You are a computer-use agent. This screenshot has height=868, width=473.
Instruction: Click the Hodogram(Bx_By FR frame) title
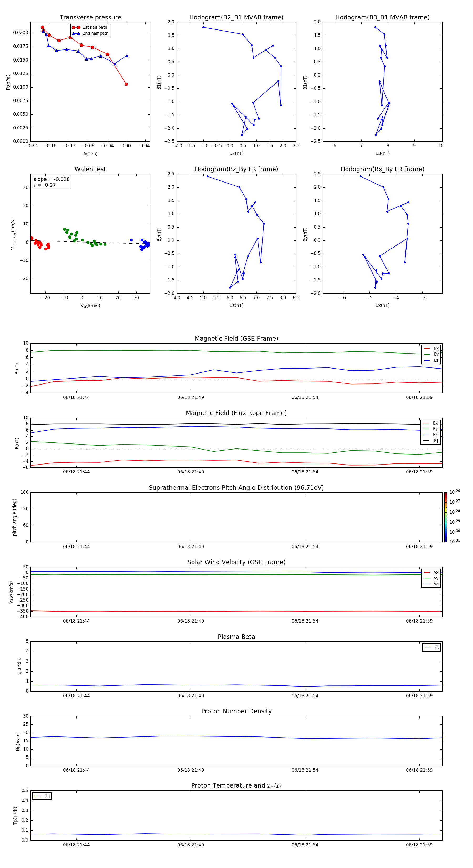click(x=382, y=169)
